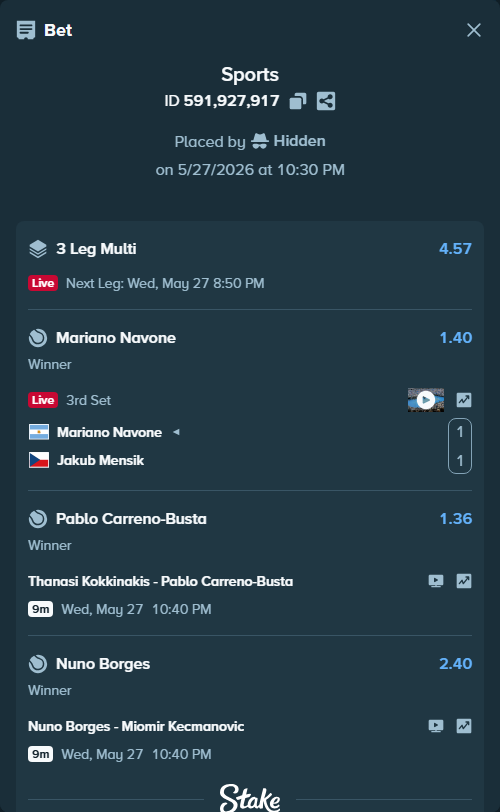Close the Bet panel

[474, 30]
